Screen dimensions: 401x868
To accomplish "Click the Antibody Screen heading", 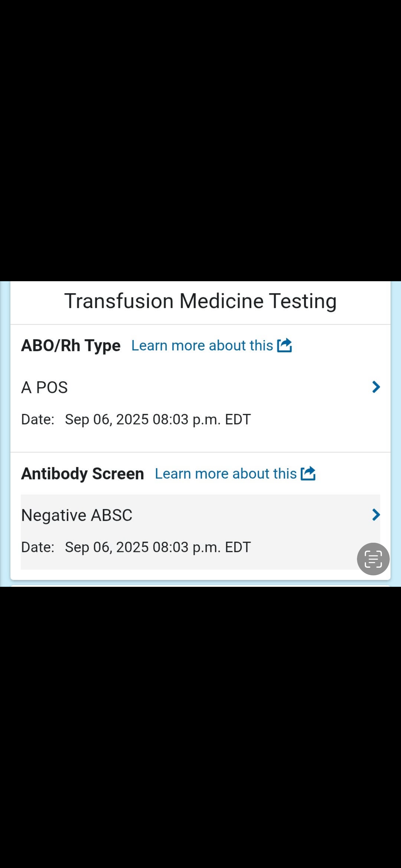I will coord(82,474).
